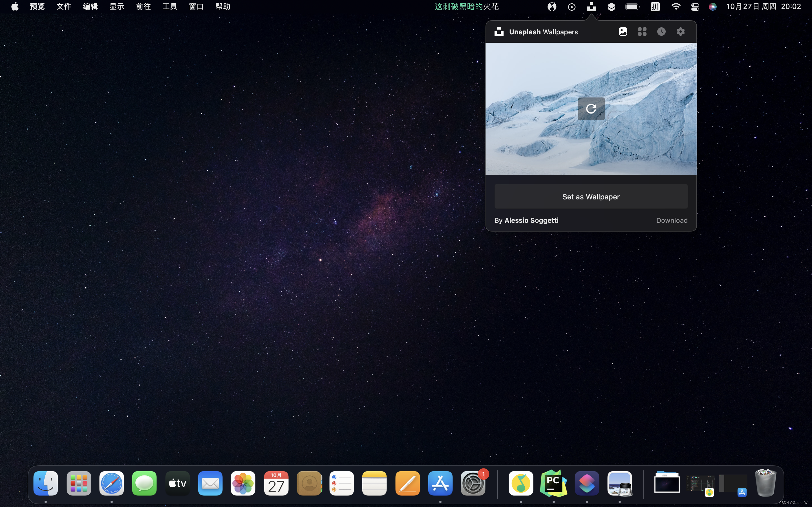Open the Apple menu
This screenshot has width=812, height=507.
15,7
